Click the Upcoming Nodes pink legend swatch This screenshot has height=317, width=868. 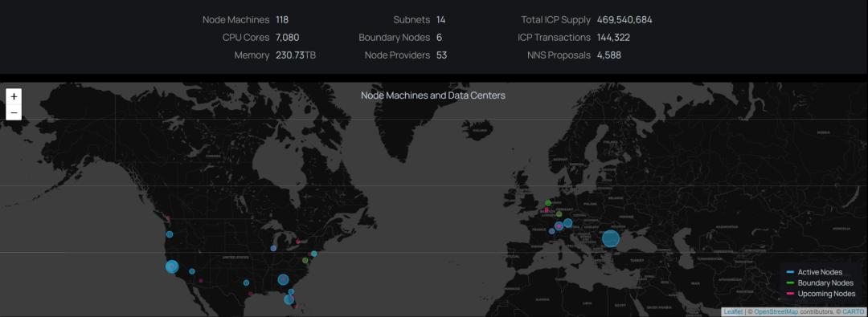pos(790,294)
